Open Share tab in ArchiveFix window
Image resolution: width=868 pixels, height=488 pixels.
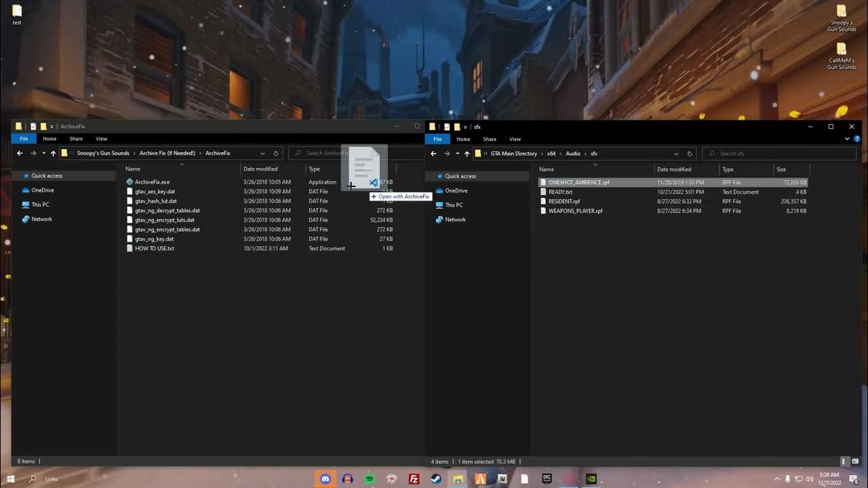(76, 139)
